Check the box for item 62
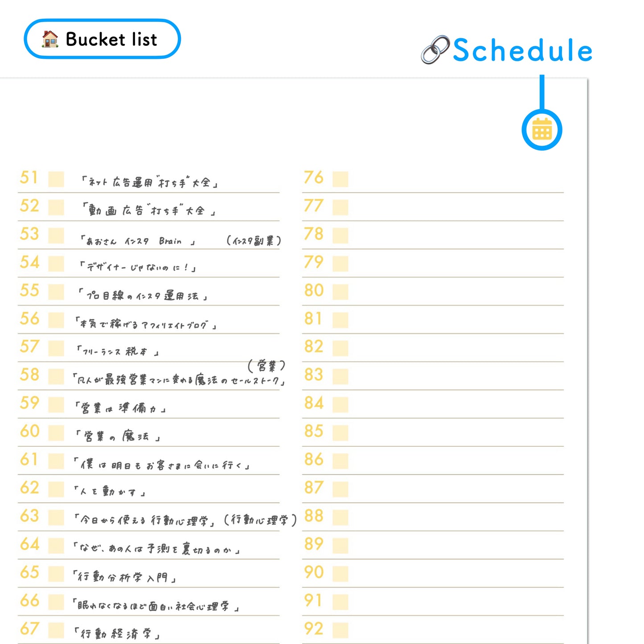The image size is (644, 644). [56, 489]
